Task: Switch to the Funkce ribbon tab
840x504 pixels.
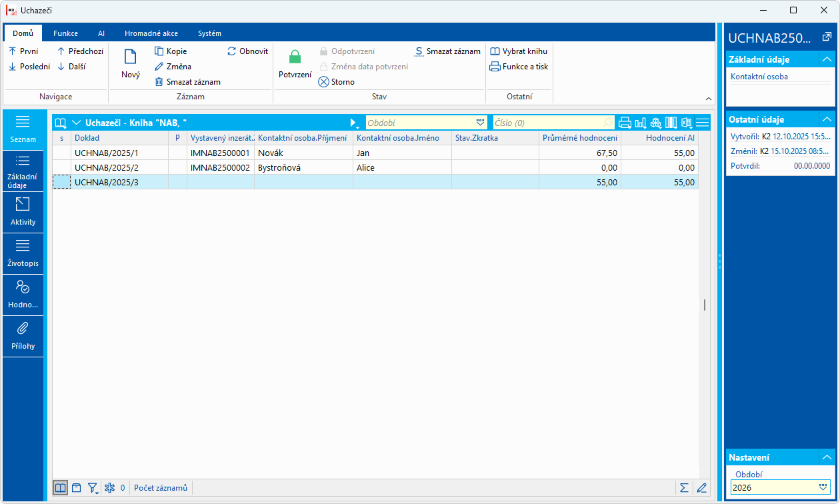Action: pos(66,33)
